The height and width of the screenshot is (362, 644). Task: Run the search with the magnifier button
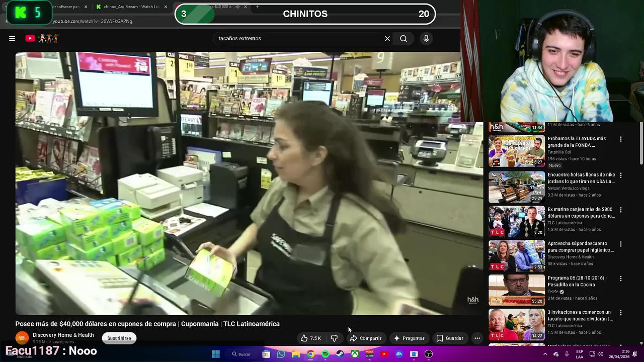click(x=404, y=38)
